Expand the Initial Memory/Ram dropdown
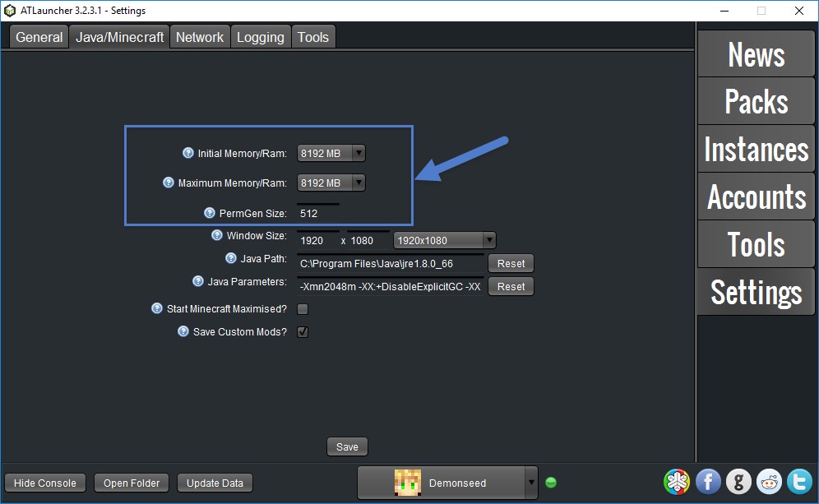This screenshot has height=504, width=819. [331, 153]
